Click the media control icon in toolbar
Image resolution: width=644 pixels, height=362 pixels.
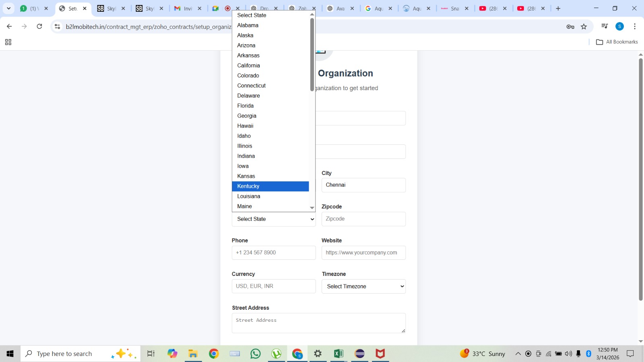(x=604, y=27)
